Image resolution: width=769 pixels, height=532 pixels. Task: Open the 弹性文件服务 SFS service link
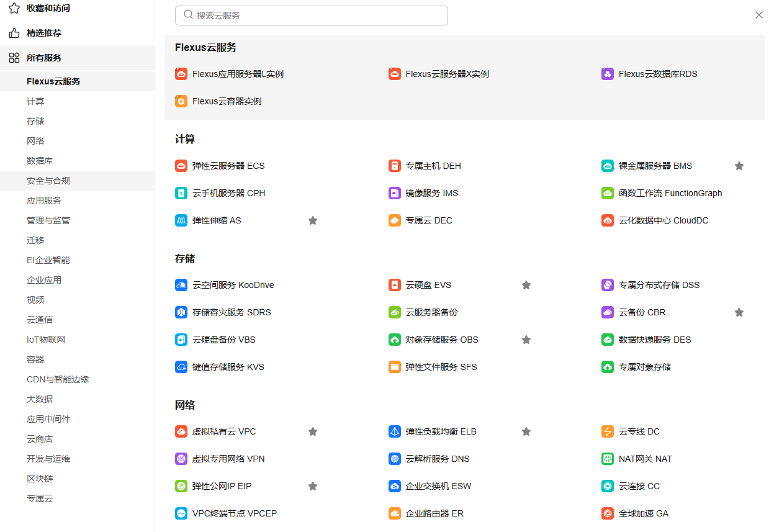tap(441, 367)
